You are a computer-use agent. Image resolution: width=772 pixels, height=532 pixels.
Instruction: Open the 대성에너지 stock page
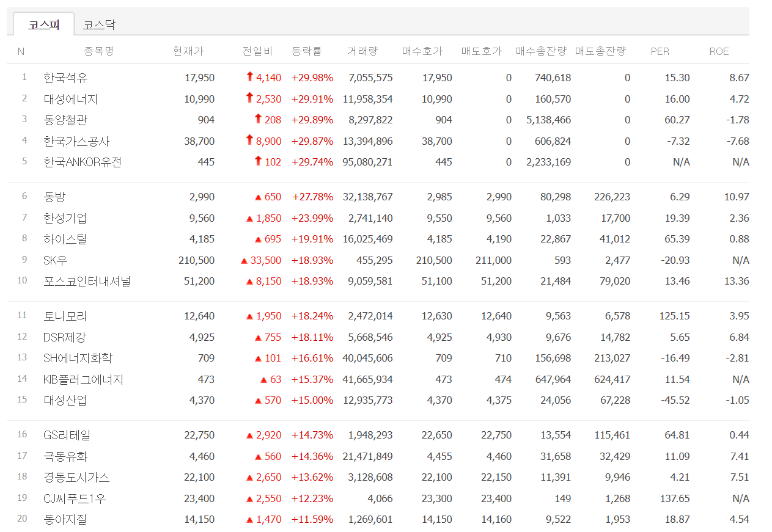coord(70,99)
